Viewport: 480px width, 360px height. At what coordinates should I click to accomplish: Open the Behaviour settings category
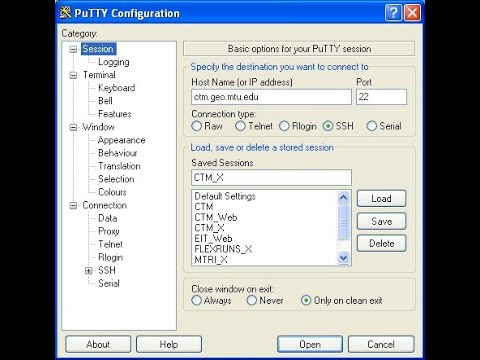[x=118, y=153]
